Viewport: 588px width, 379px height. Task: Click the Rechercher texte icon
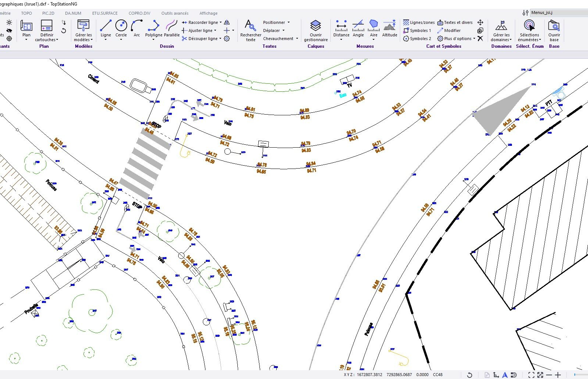click(250, 25)
